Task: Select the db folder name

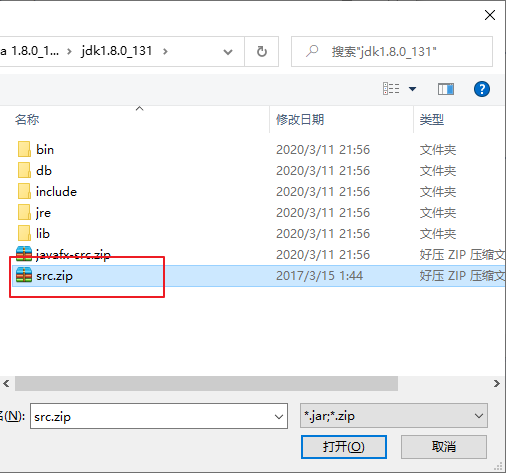Action: [x=44, y=171]
